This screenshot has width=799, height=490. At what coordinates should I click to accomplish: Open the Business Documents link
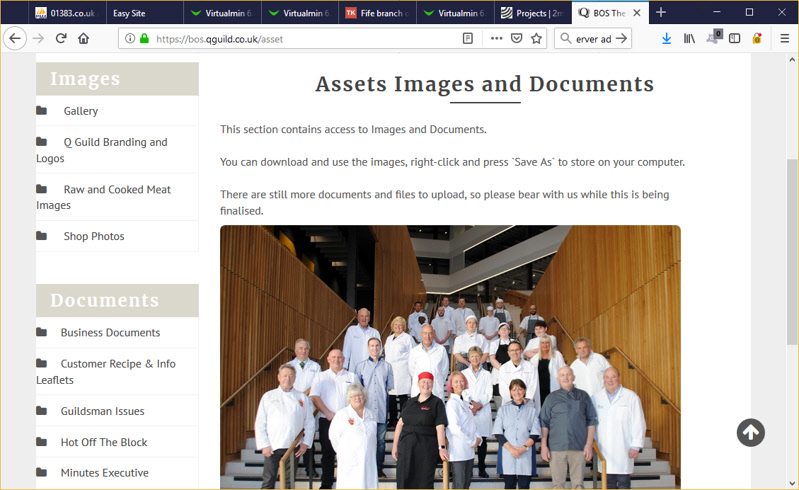(110, 333)
